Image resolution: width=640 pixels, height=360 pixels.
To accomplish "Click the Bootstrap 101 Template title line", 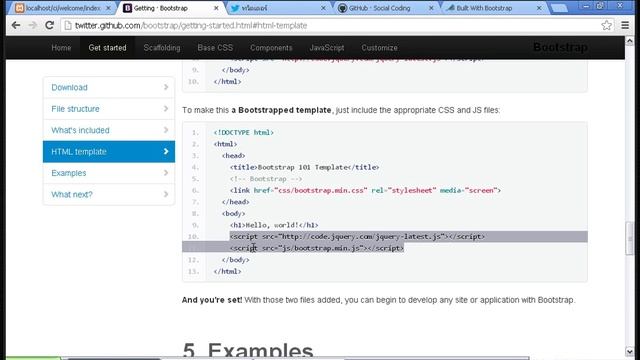I will pyautogui.click(x=304, y=167).
